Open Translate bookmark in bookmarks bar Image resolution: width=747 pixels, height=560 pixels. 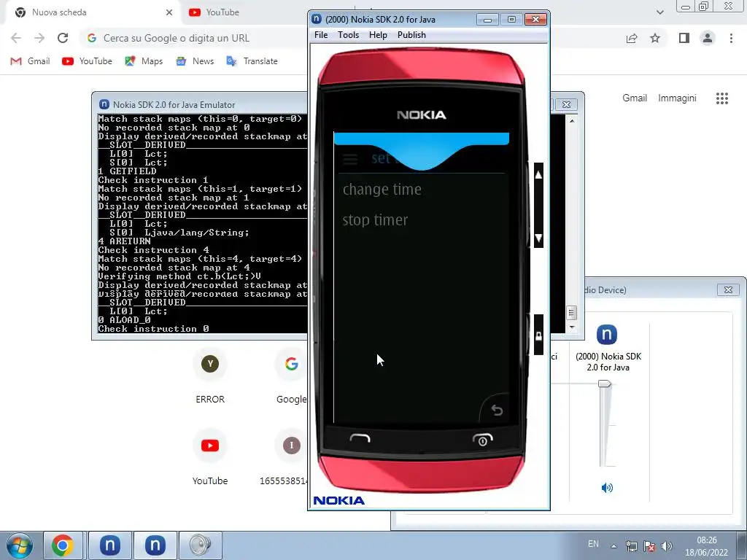coord(252,61)
